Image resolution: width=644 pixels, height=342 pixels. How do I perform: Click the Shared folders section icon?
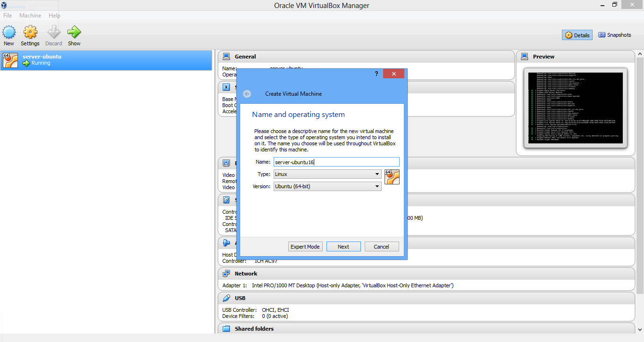click(x=226, y=329)
